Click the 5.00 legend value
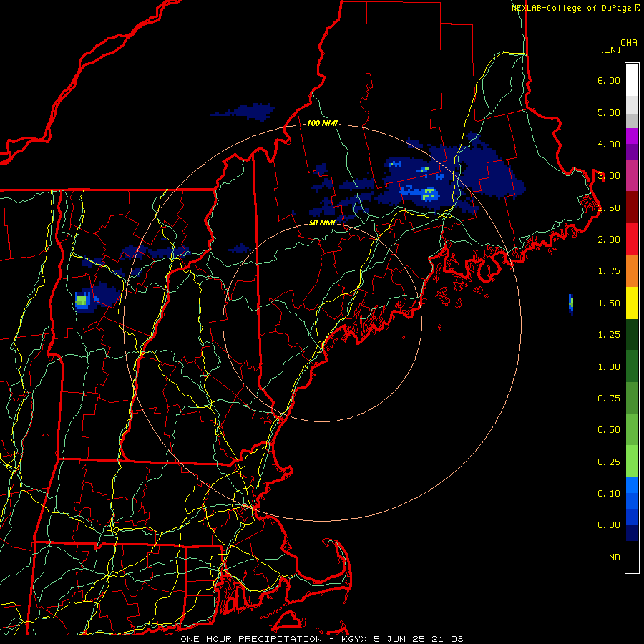The image size is (644, 644). [609, 112]
